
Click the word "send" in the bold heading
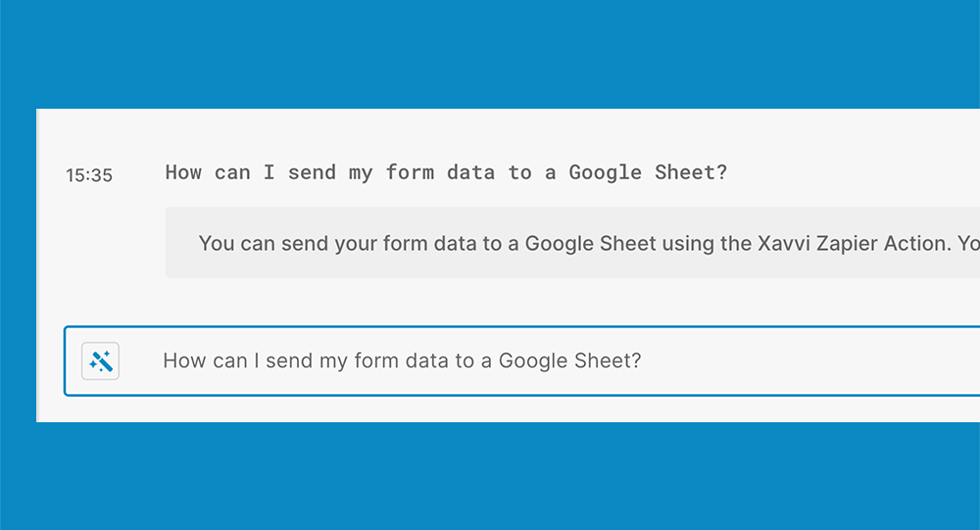[x=312, y=172]
